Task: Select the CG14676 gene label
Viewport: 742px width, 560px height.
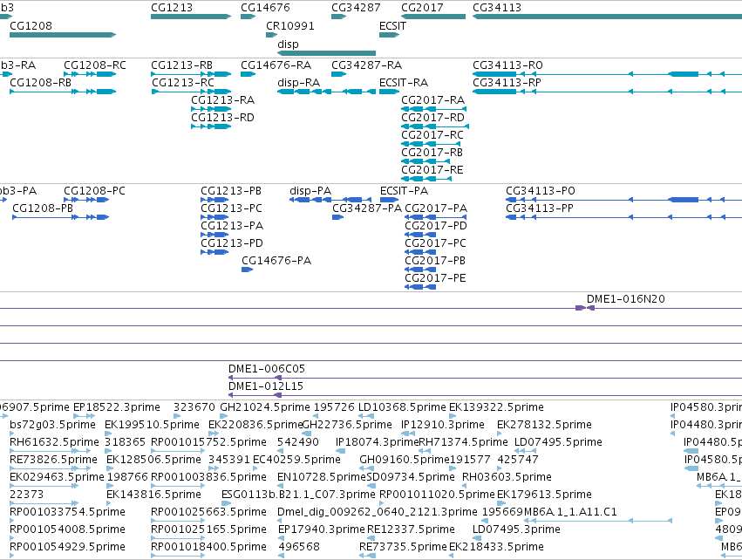Action: tap(265, 8)
